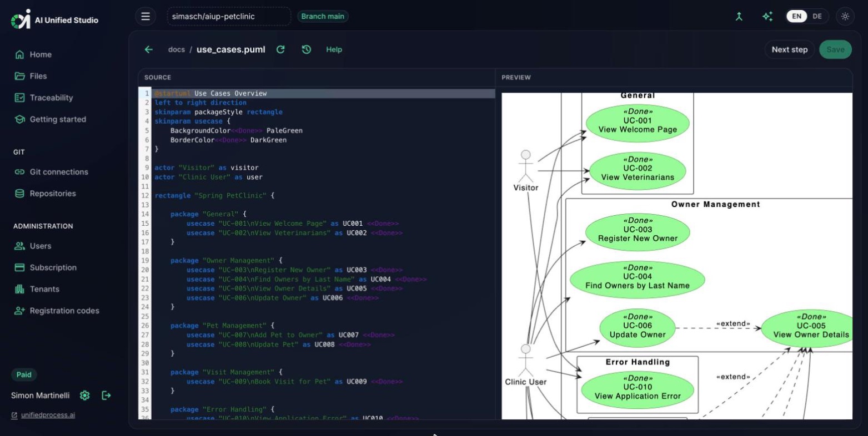The width and height of the screenshot is (868, 436).
Task: Click the UC-001 View Welcome Page use case
Action: [x=638, y=123]
